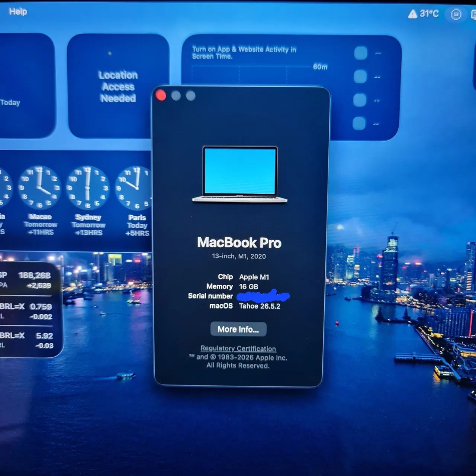
Task: Click the 5.92 exchange rate row
Action: [27, 340]
